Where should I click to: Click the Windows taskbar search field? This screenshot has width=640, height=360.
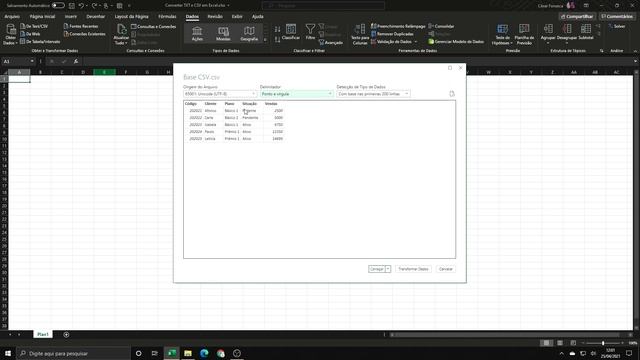click(75, 353)
